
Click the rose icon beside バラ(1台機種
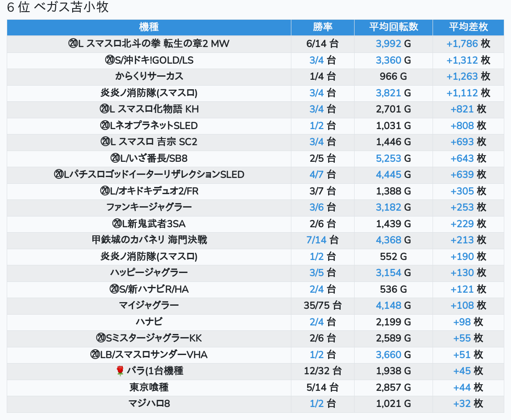coord(120,371)
